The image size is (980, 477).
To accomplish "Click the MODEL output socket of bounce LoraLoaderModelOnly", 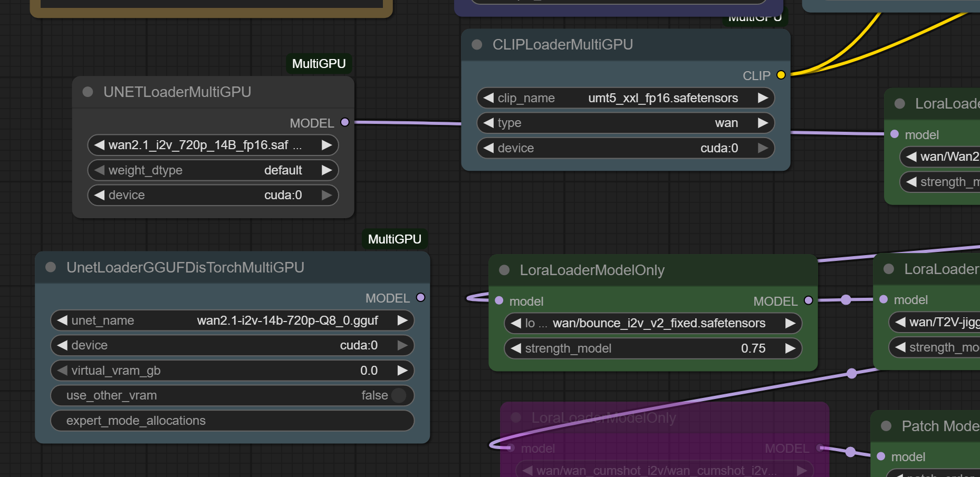I will [808, 300].
